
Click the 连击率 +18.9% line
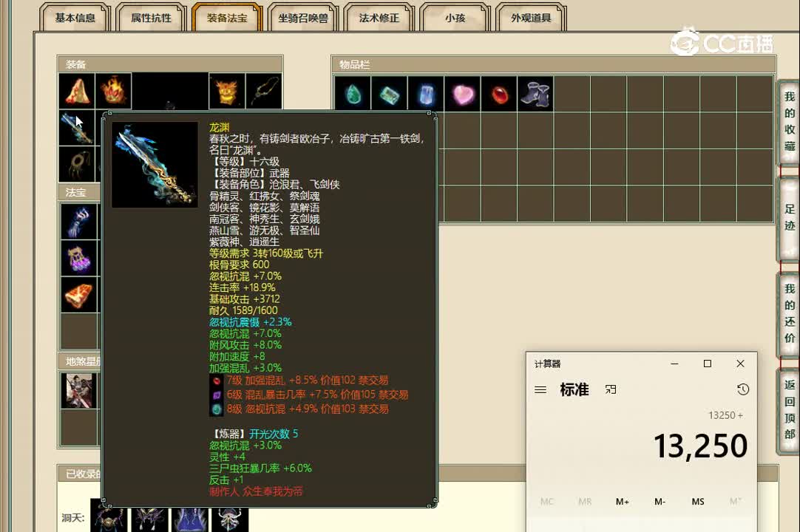coord(243,287)
